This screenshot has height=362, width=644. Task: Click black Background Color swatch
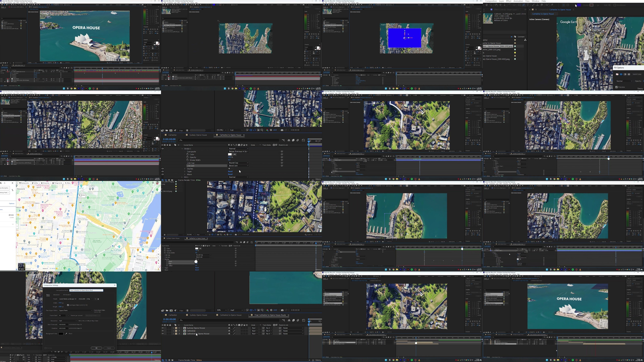tap(61, 333)
